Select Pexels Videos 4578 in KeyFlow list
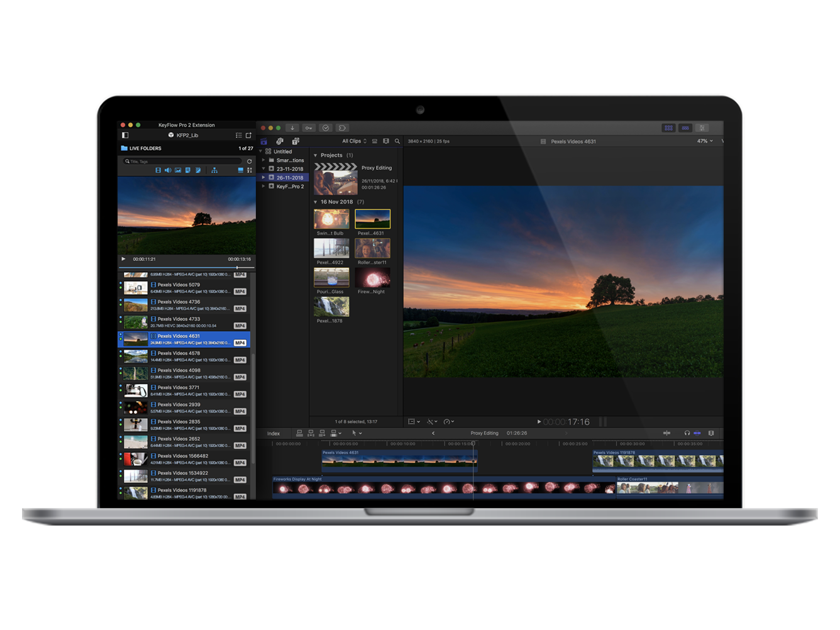The height and width of the screenshot is (630, 840). click(184, 356)
